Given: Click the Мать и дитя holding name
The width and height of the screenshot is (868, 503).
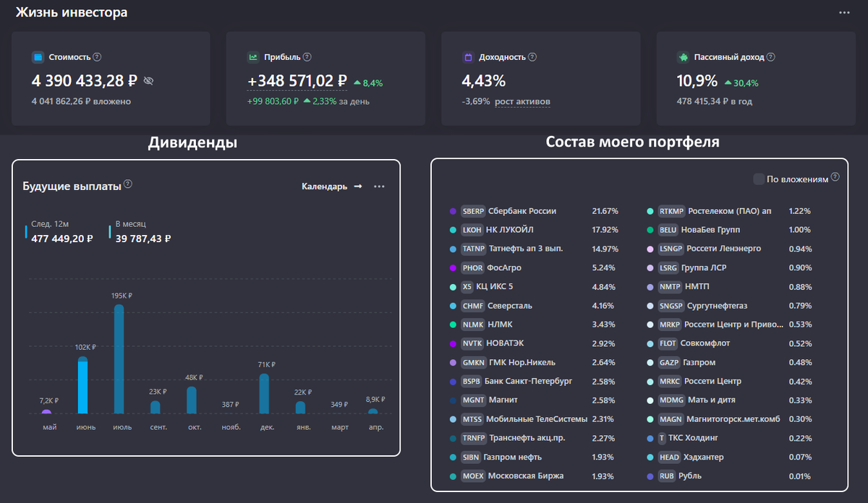Looking at the screenshot, I should click(x=713, y=400).
